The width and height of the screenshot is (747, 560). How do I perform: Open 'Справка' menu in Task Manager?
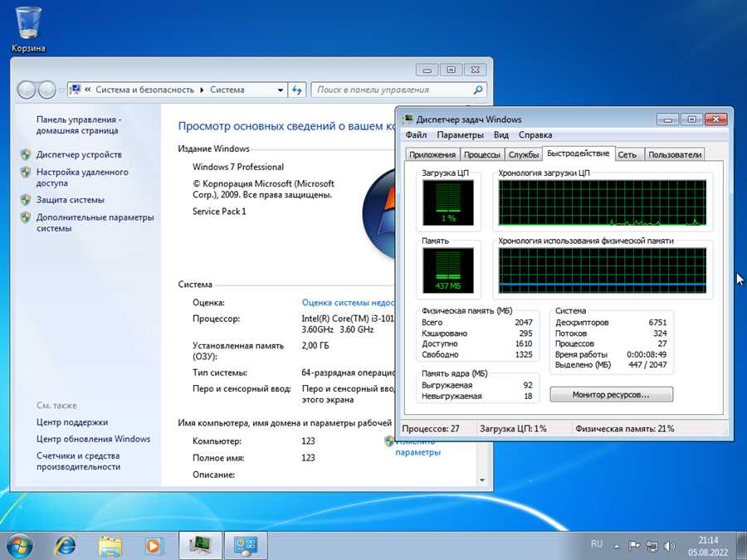535,134
